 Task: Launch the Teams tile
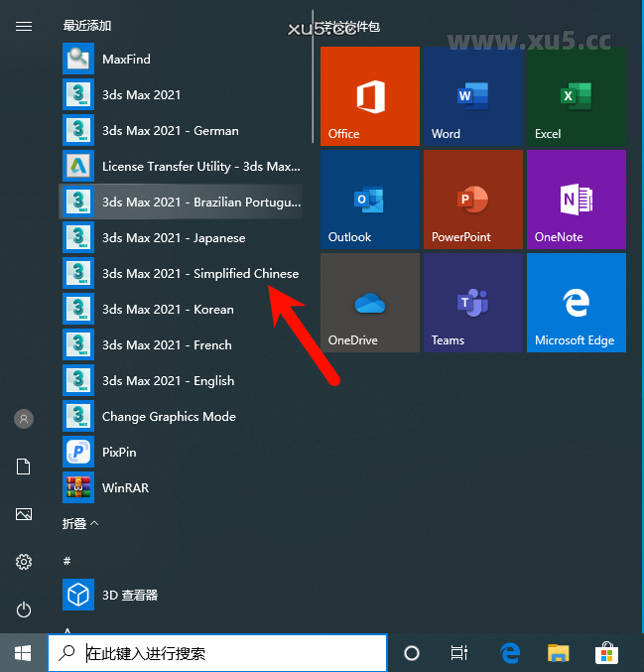[472, 303]
